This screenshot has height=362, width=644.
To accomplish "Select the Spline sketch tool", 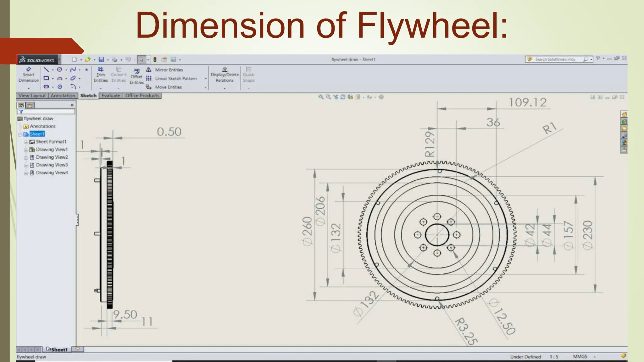I will pos(73,69).
